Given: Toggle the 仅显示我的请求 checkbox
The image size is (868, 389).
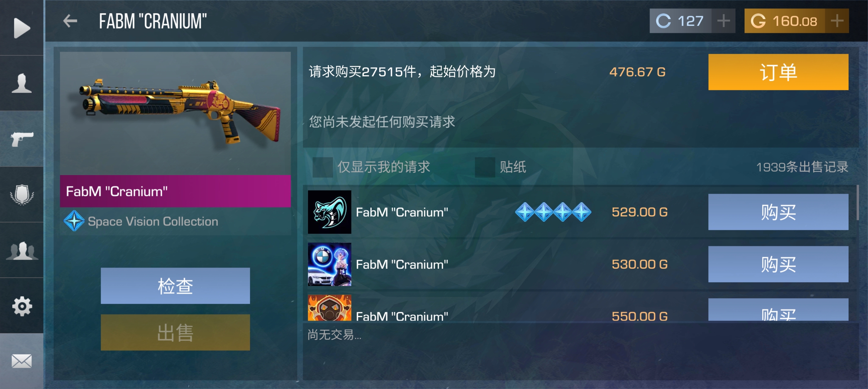Looking at the screenshot, I should click(x=322, y=167).
